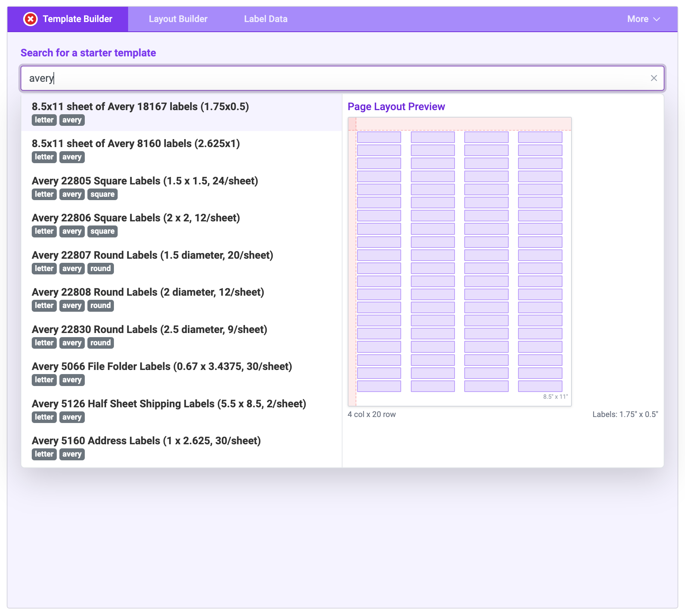Choose Avery 22805 Square Labels template
This screenshot has height=616, width=685.
[x=182, y=187]
